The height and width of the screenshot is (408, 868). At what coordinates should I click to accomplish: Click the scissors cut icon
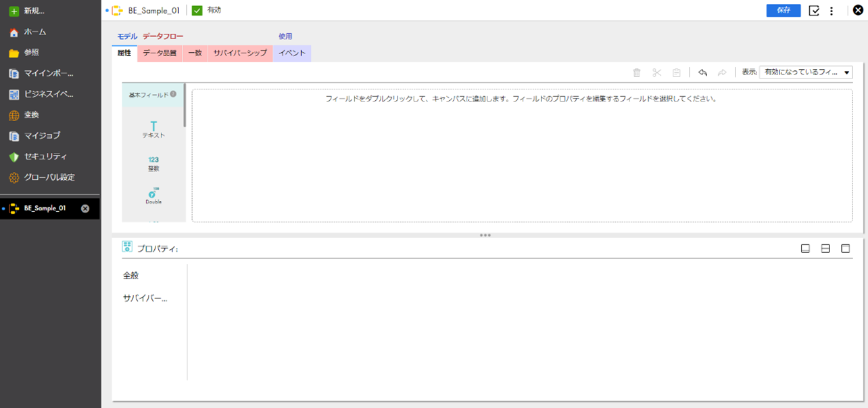click(x=656, y=72)
